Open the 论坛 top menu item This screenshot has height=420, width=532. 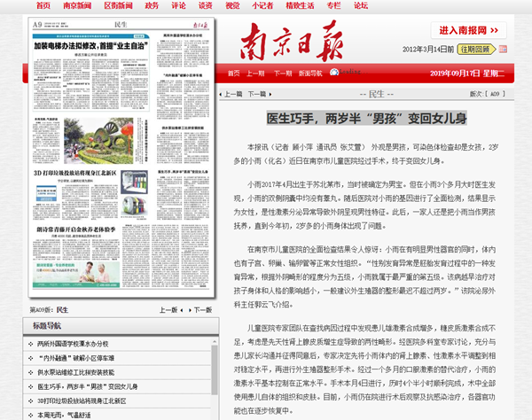point(361,5)
